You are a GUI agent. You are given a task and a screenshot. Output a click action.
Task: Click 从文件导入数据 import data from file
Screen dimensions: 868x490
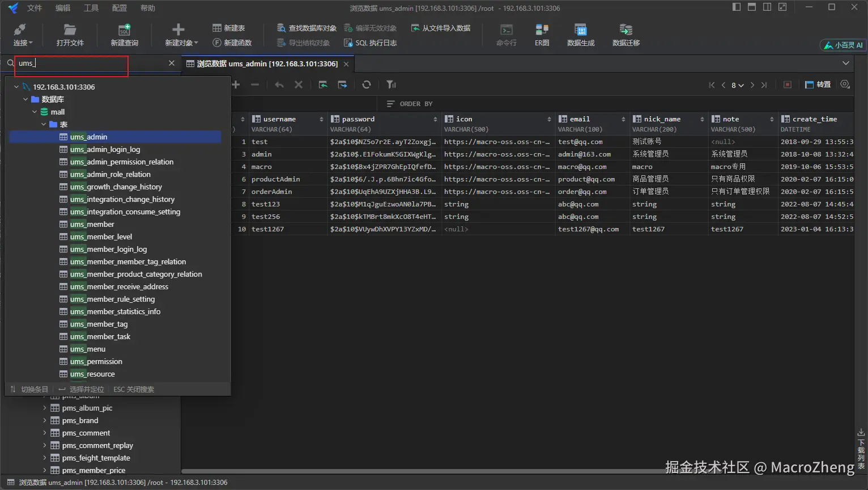[x=440, y=28]
